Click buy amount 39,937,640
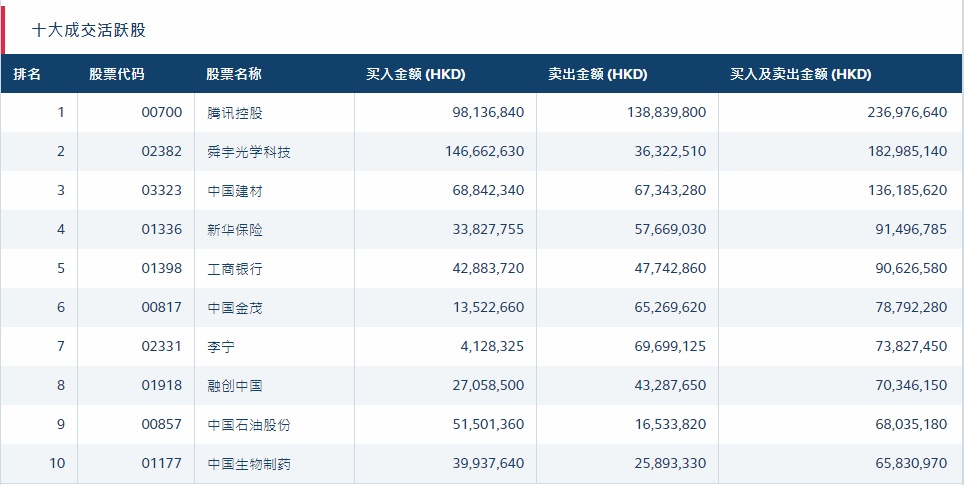Viewport: 964px width, 485px height. [487, 463]
